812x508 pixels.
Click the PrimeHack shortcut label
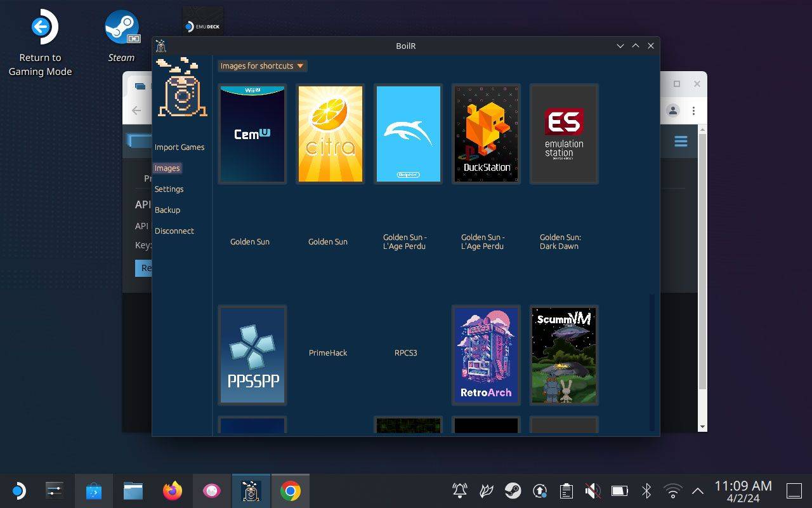(x=328, y=353)
